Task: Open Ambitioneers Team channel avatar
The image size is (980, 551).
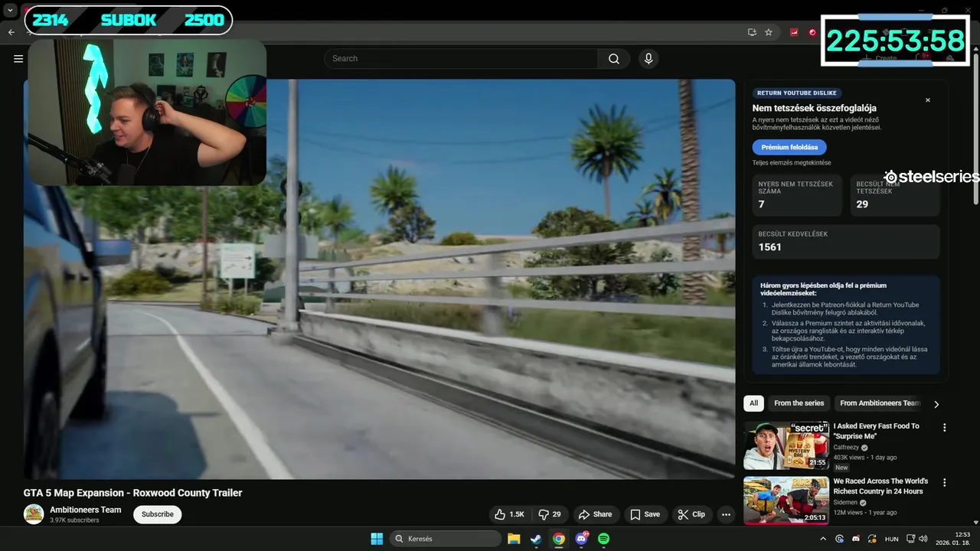Action: pyautogui.click(x=34, y=514)
